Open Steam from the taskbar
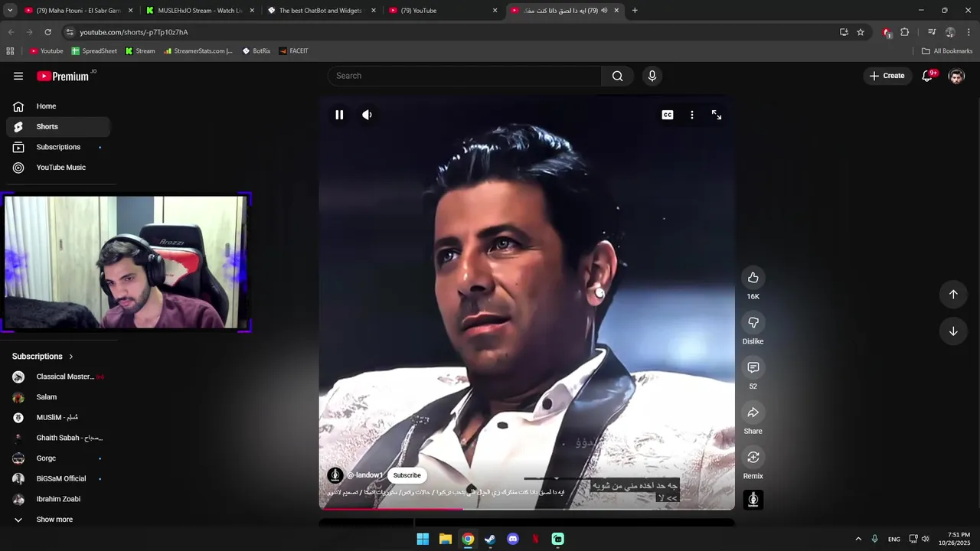 click(x=490, y=539)
